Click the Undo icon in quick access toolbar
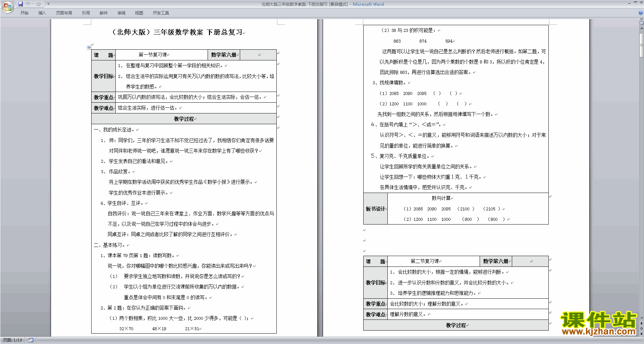 click(x=28, y=4)
